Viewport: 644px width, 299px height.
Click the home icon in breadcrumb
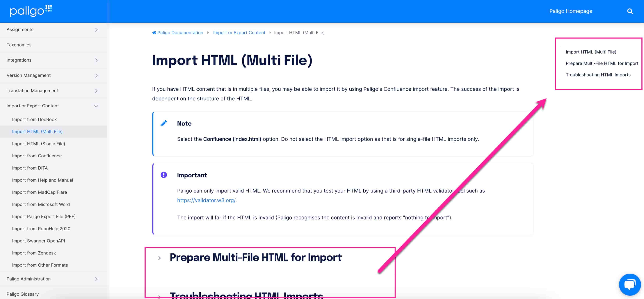(154, 33)
